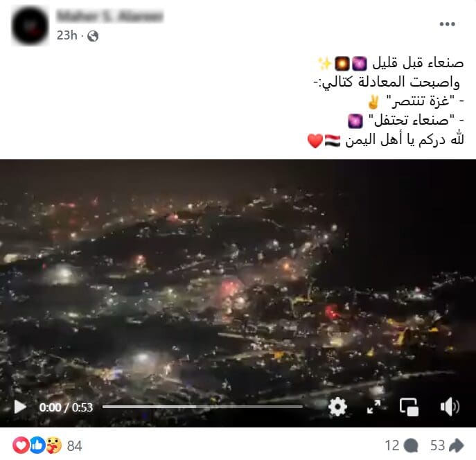Expand the video to fullscreen

(x=373, y=407)
